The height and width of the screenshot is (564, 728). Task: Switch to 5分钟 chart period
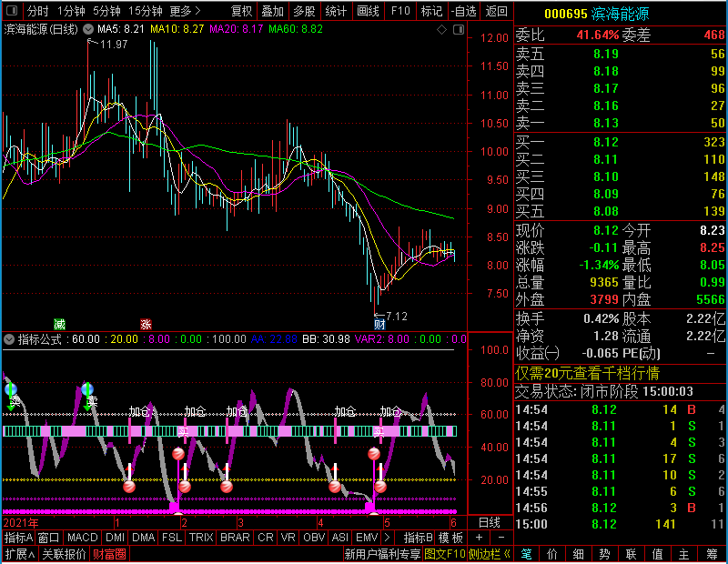point(106,11)
